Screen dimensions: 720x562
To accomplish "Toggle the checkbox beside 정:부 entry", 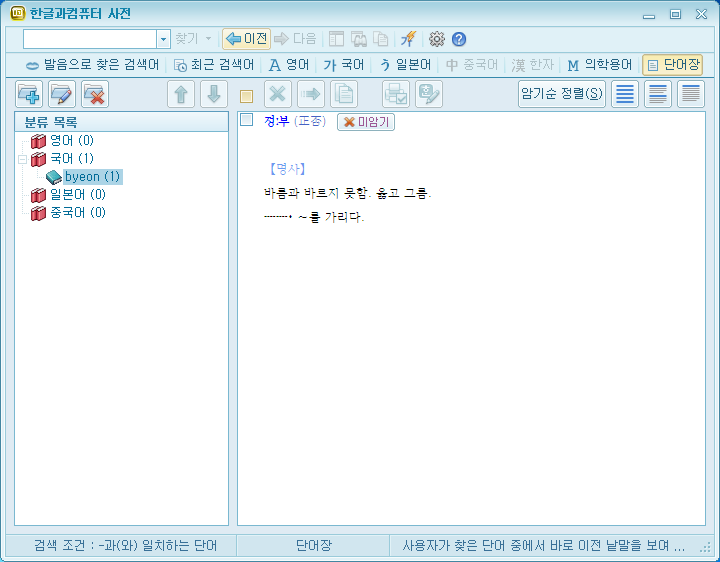I will (x=247, y=120).
